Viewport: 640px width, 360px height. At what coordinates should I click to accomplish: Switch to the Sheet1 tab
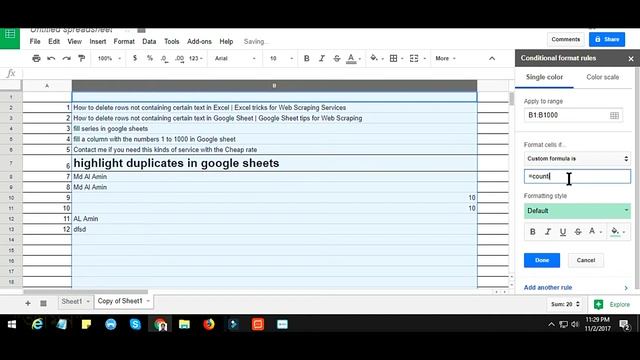pos(71,302)
